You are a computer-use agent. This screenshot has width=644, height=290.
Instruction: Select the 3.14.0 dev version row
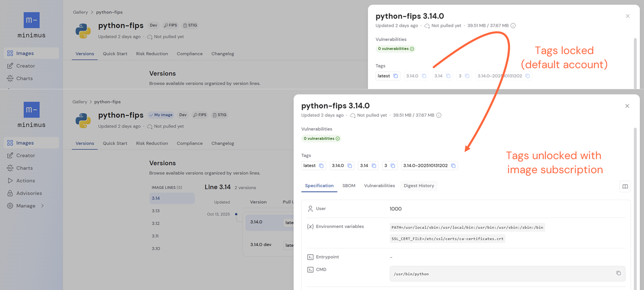click(261, 244)
